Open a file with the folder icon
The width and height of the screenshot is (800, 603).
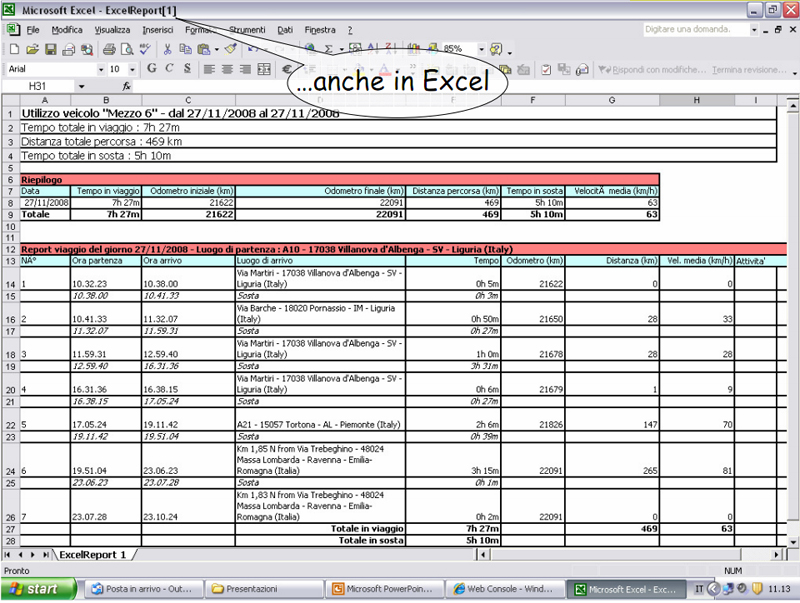[32, 49]
